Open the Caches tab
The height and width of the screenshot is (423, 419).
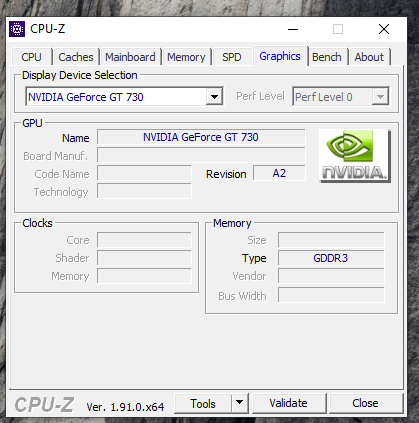(76, 57)
